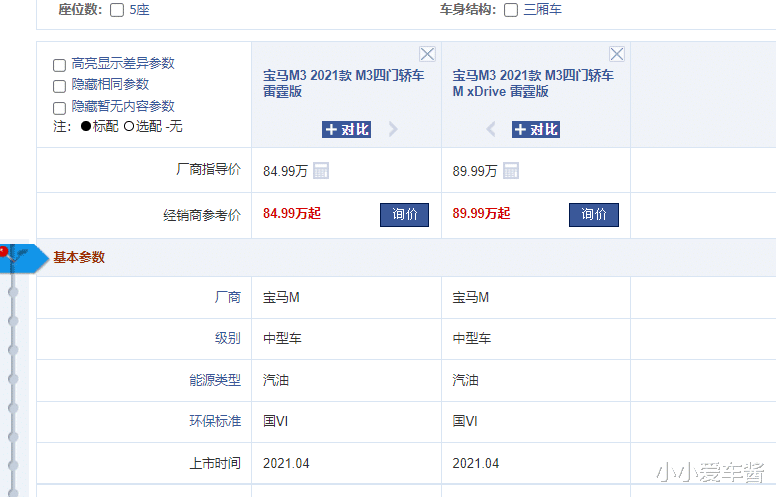Remove the M3四门轿车 雷霆版 column with its X icon
The width and height of the screenshot is (776, 497).
tap(427, 54)
